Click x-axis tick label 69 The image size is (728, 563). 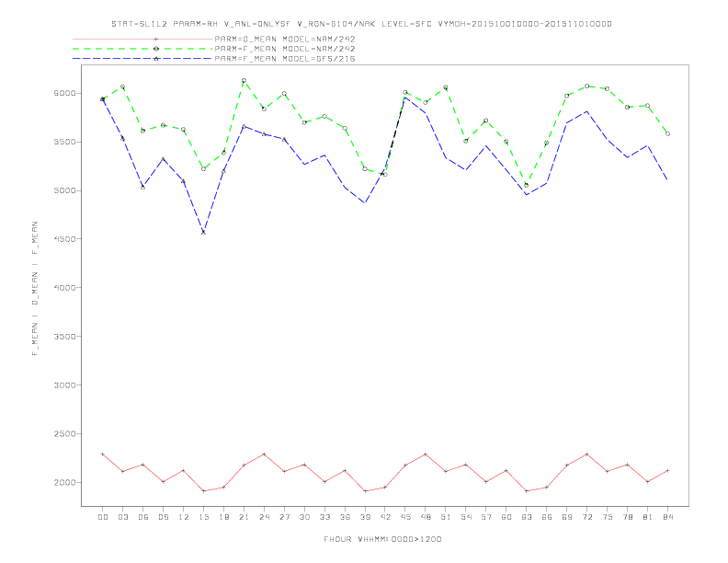tap(567, 517)
